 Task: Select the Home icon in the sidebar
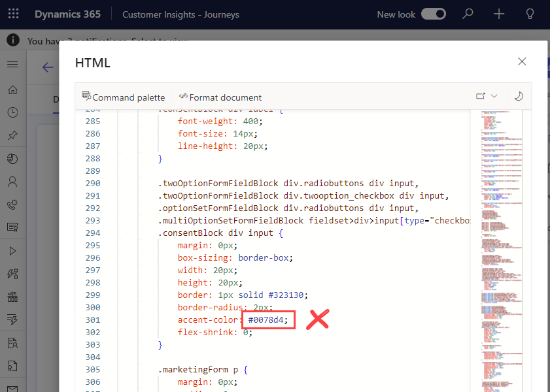pos(12,90)
